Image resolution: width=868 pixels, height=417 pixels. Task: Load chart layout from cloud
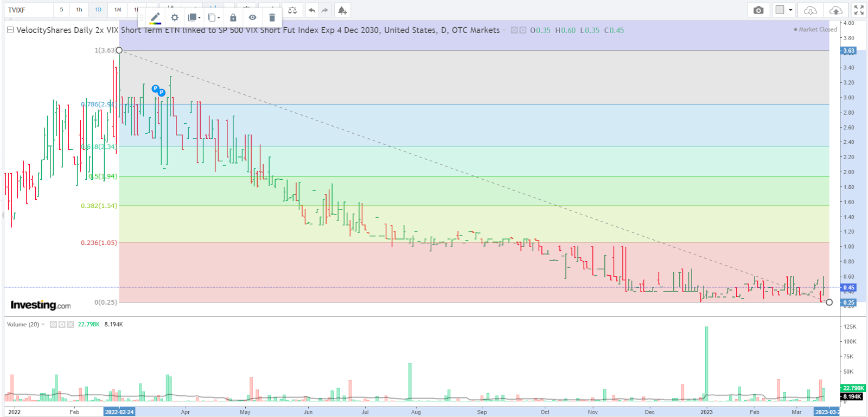point(810,10)
